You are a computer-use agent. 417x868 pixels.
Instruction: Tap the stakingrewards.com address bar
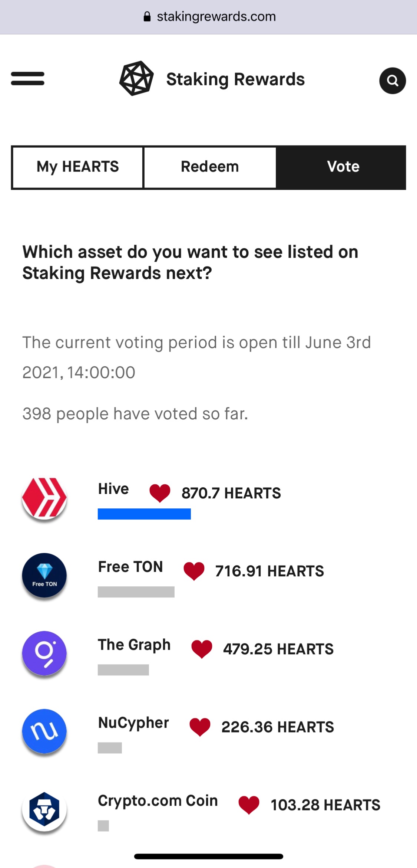pos(209,17)
